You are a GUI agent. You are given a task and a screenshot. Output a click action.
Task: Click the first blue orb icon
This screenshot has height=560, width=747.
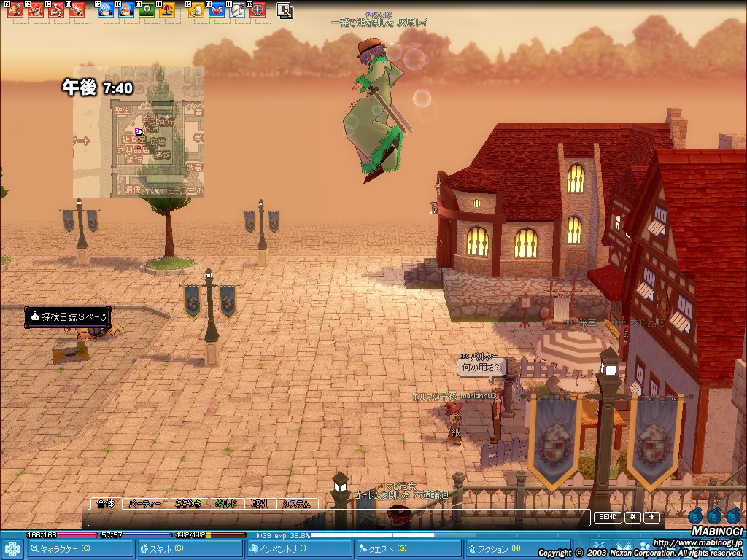pos(695,516)
